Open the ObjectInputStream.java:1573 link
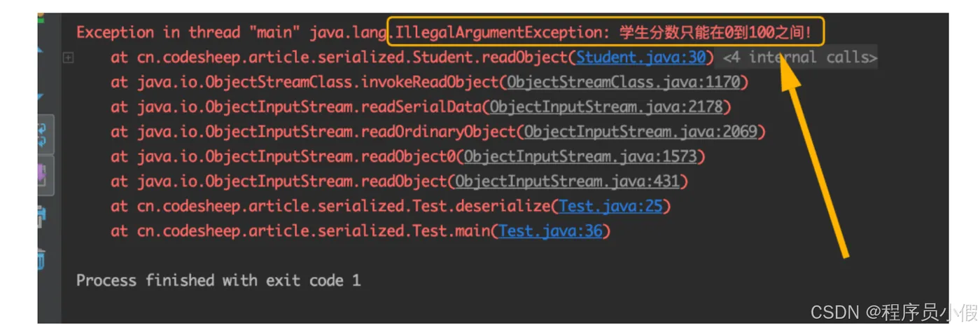 (x=580, y=157)
